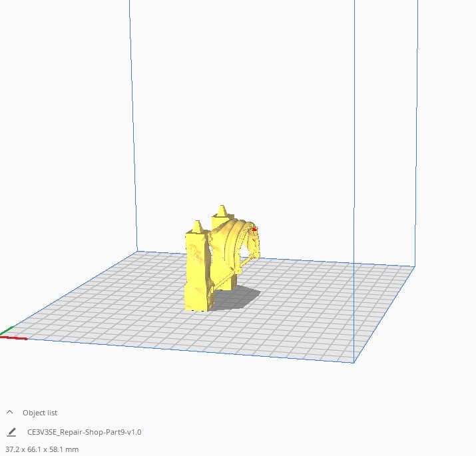
Task: Click the right vertical edge of the build volume
Action: 354,133
